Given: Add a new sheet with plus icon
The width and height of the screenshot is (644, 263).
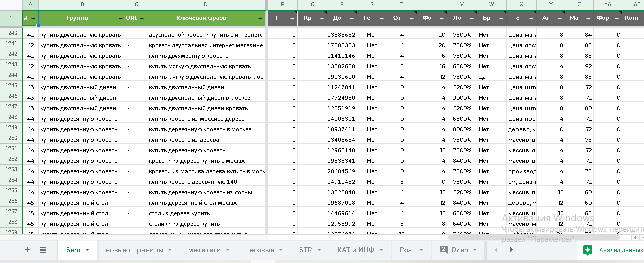Looking at the screenshot, I should (x=28, y=250).
